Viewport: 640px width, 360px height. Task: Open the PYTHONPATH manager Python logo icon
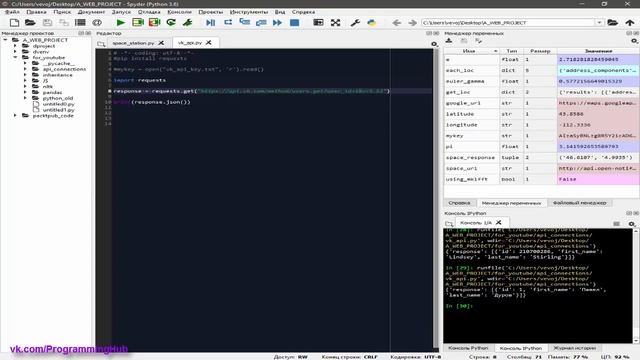pyautogui.click(x=371, y=23)
